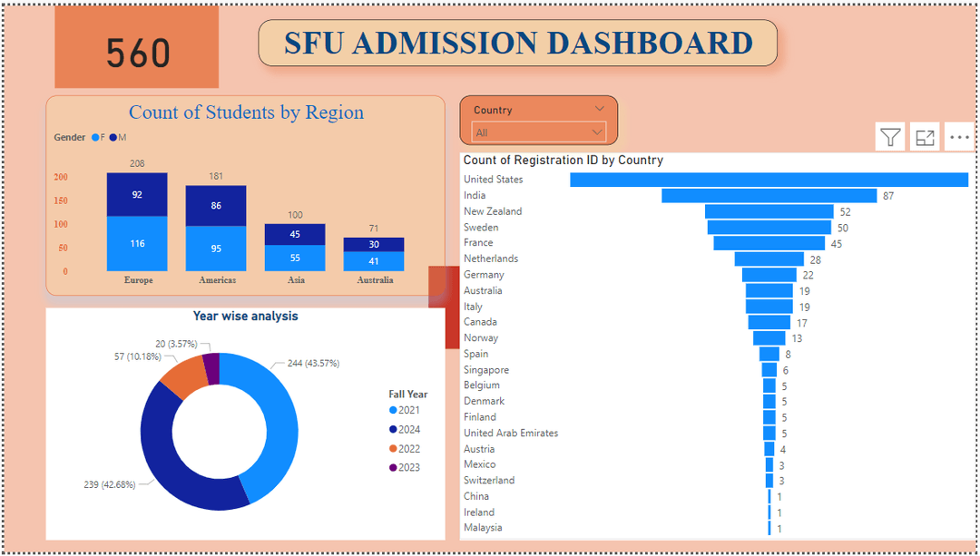Select the United States bar in the funnel
Viewport: 980px width, 556px height.
click(769, 180)
